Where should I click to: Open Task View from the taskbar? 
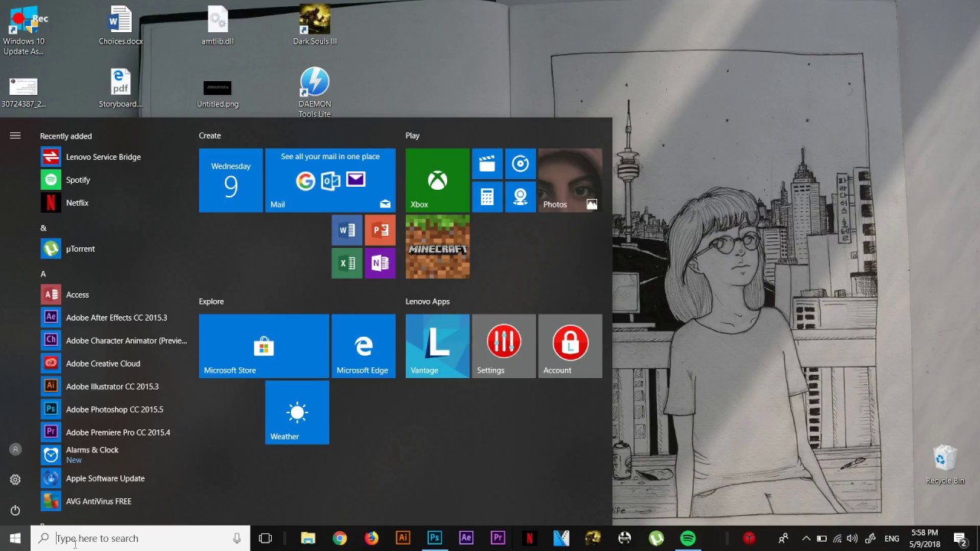coord(266,539)
